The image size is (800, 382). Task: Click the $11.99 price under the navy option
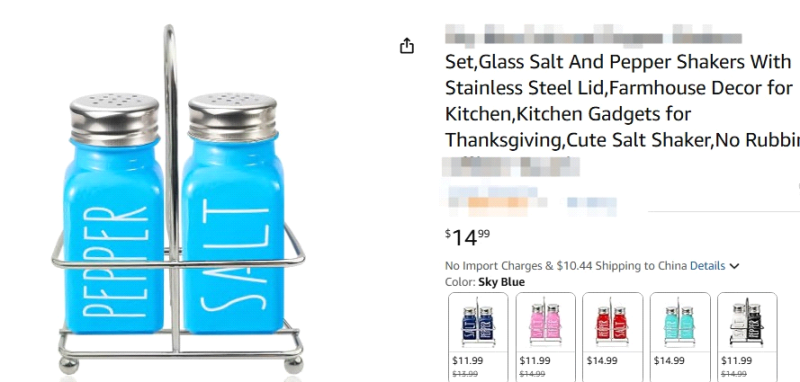(x=467, y=361)
